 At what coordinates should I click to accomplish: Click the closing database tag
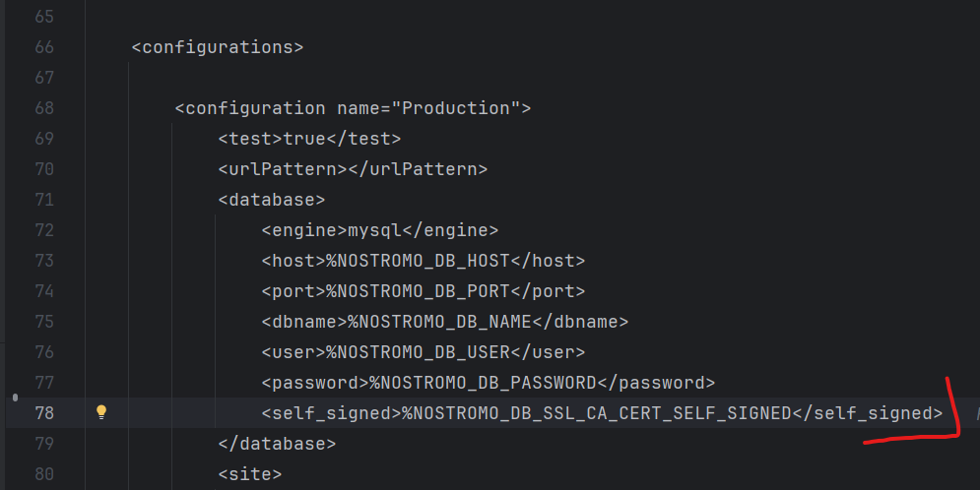point(277,444)
